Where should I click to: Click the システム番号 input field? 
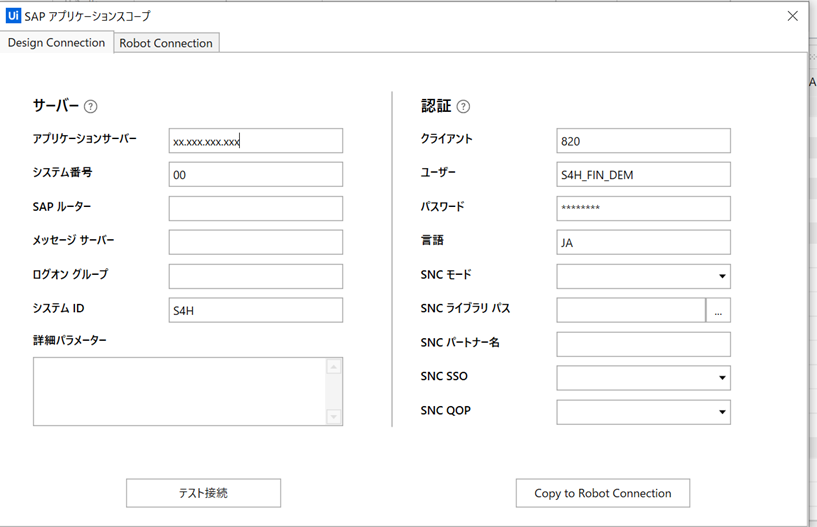point(256,175)
